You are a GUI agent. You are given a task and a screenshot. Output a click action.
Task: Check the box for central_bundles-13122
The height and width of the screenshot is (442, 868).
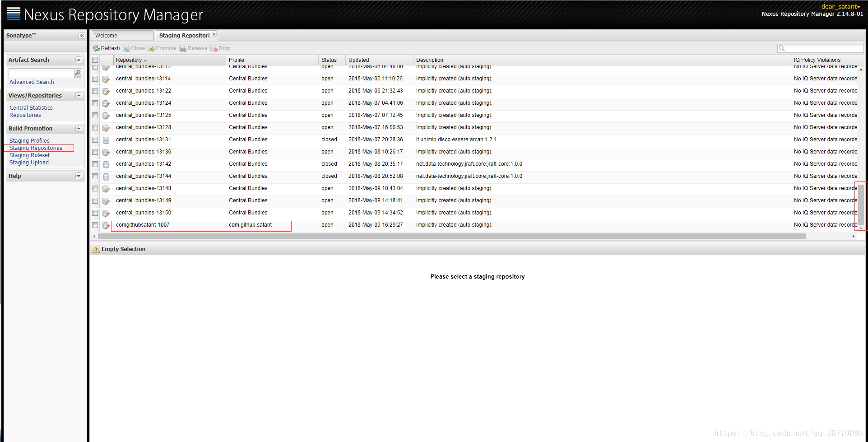pyautogui.click(x=95, y=91)
